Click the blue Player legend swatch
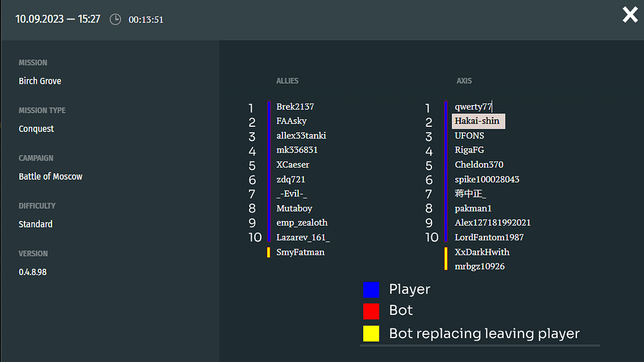Image resolution: width=644 pixels, height=362 pixels. 371,289
